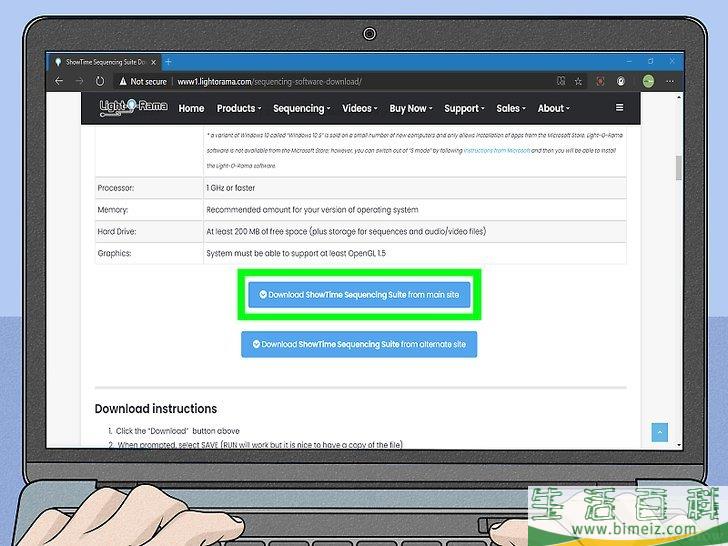
Task: Expand the Buy Now dropdown menu
Action: coord(411,108)
